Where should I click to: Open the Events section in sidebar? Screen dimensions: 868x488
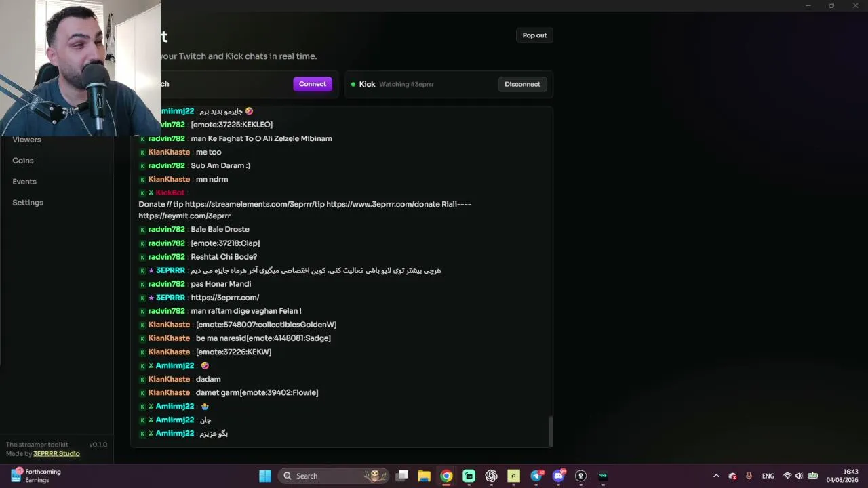(24, 182)
